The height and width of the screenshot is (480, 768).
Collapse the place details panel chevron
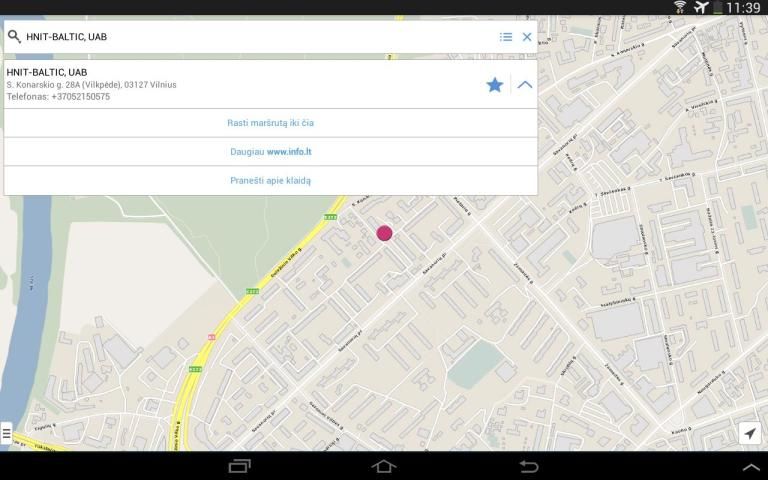pyautogui.click(x=525, y=85)
